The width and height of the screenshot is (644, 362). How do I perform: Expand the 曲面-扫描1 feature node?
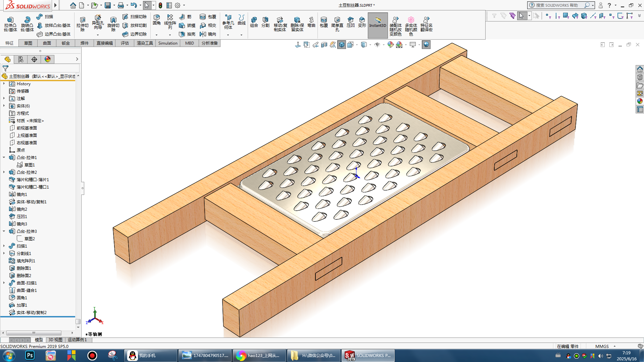click(x=4, y=283)
